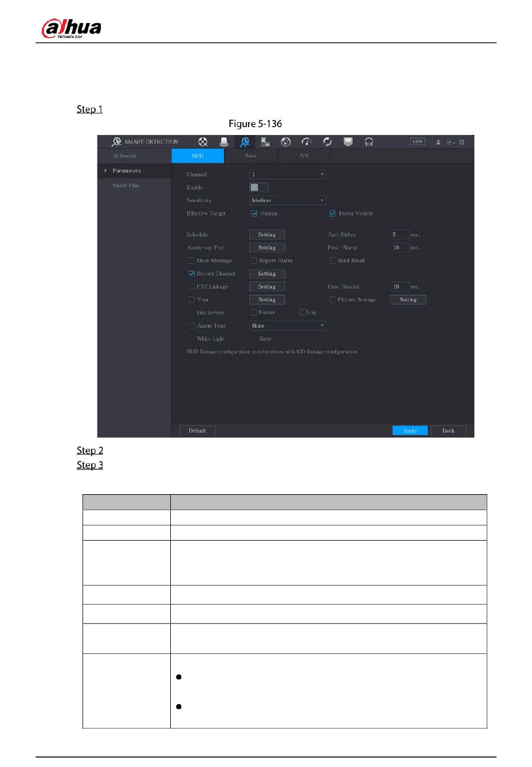
Task: Check the White Light checkbox
Action: pyautogui.click(x=192, y=339)
